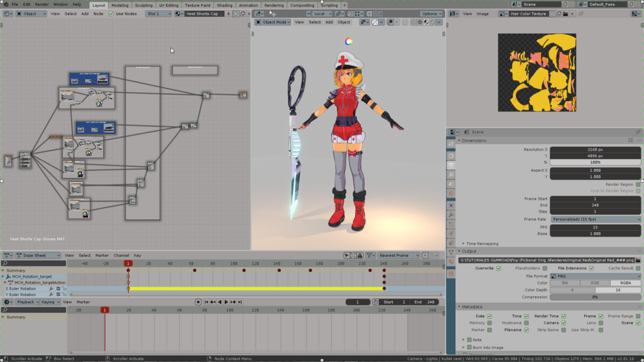644x362 pixels.
Task: Switch to the Shading workspace tab
Action: (x=224, y=5)
